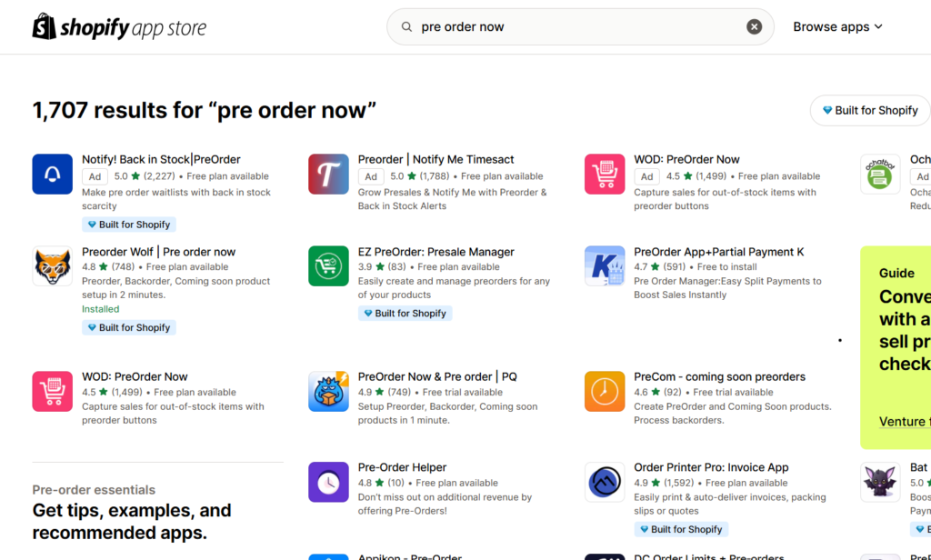Click 'Setup Preorder, Backorder, Coming soon products in 1 minute.' text
The height and width of the screenshot is (560, 931).
pyautogui.click(x=447, y=414)
